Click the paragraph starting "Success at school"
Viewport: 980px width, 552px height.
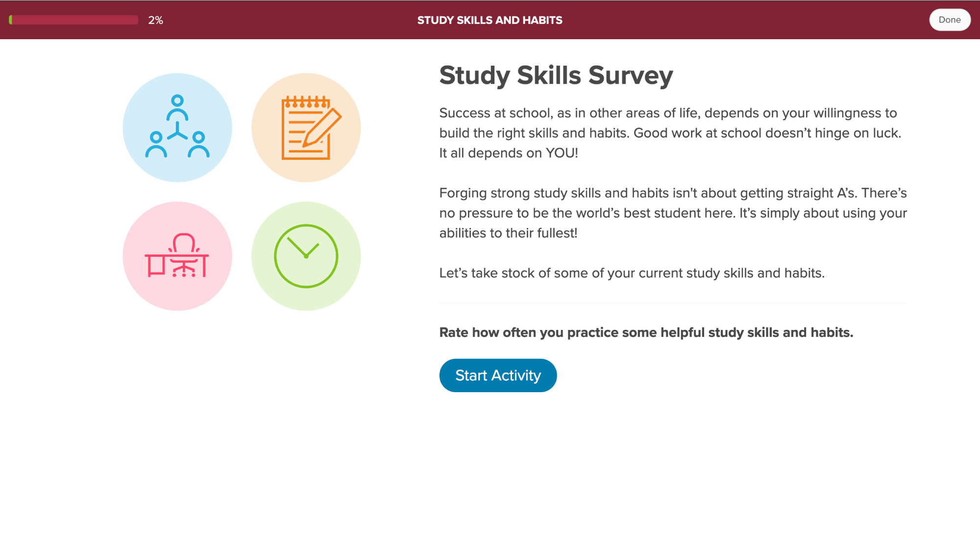click(670, 133)
